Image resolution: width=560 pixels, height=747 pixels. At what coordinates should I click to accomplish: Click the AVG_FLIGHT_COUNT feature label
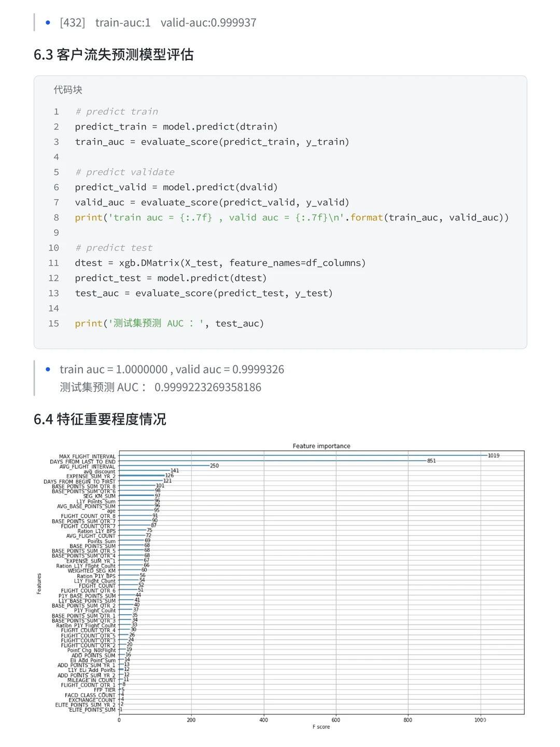[91, 536]
